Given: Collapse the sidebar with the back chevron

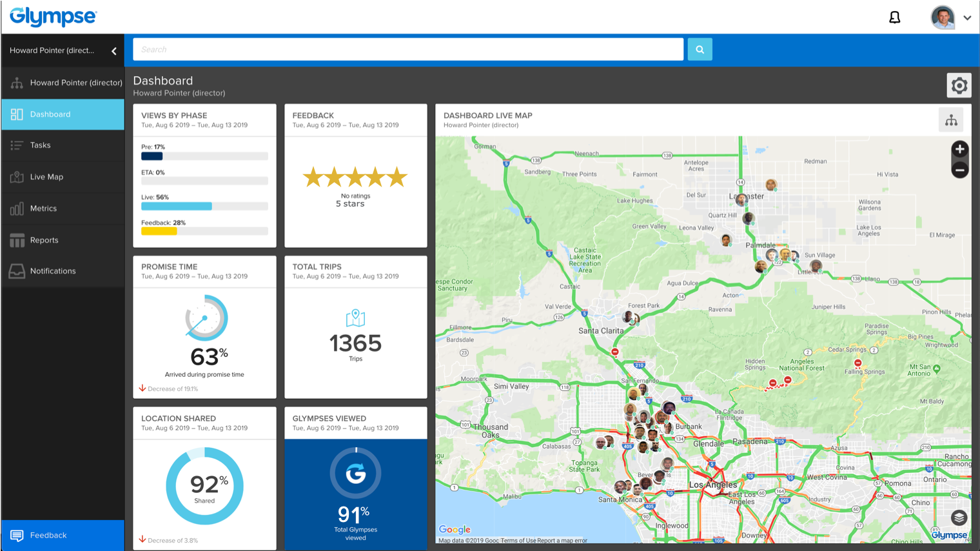Looking at the screenshot, I should [114, 51].
